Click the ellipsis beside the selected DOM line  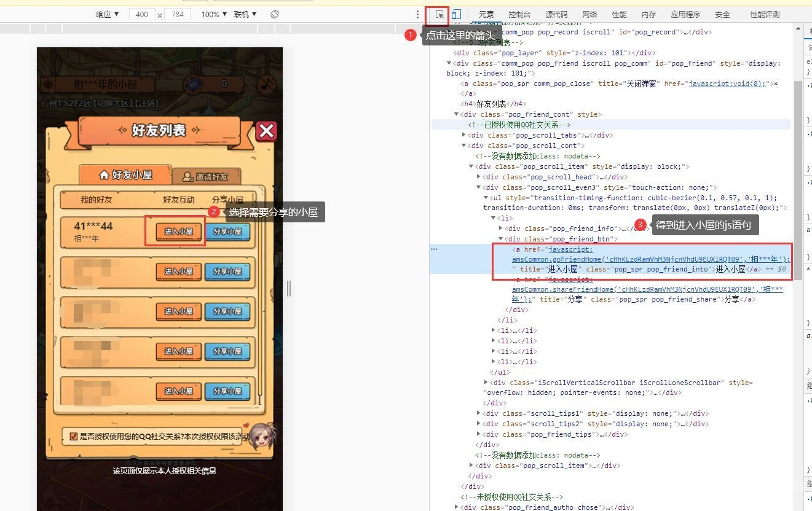point(434,249)
